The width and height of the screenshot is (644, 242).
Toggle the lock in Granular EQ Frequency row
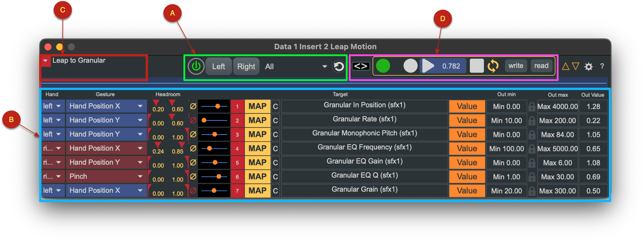(532, 149)
